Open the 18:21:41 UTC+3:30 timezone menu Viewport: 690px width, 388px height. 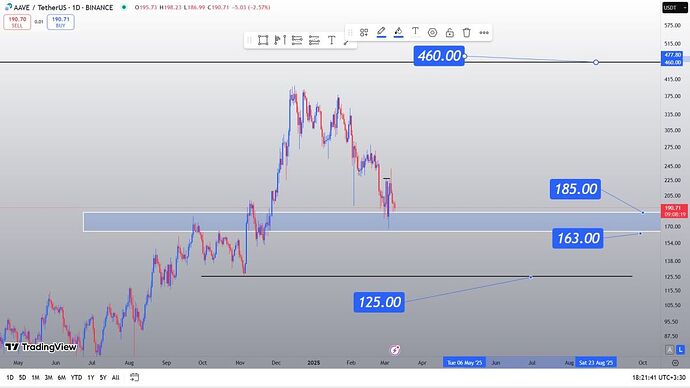tap(659, 377)
